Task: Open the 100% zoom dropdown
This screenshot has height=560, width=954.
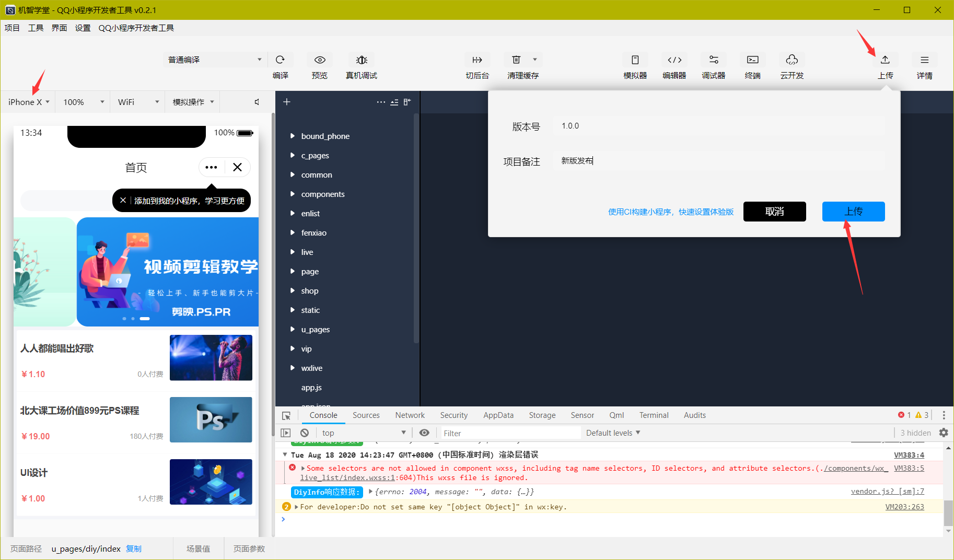Action: (x=84, y=102)
